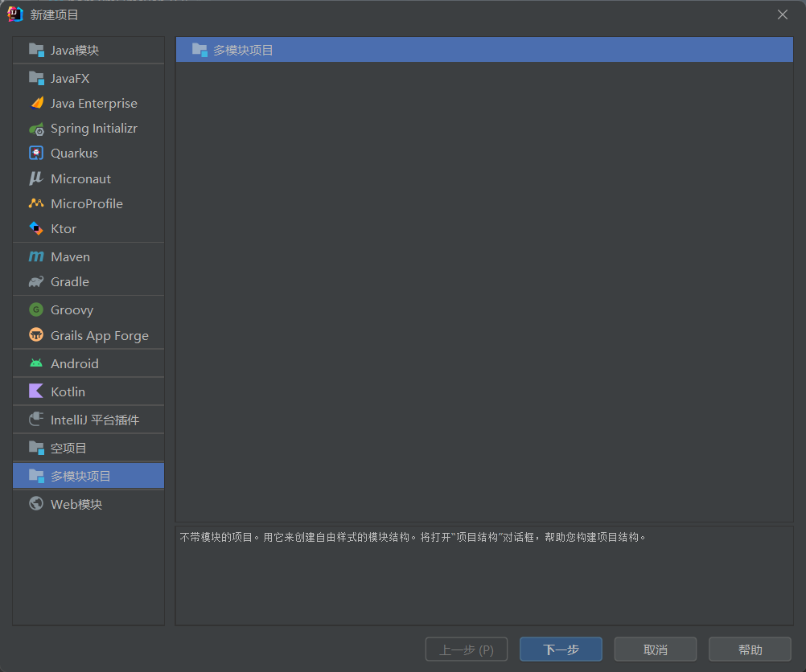This screenshot has width=806, height=672.
Task: Click the 下一步 button
Action: click(561, 649)
